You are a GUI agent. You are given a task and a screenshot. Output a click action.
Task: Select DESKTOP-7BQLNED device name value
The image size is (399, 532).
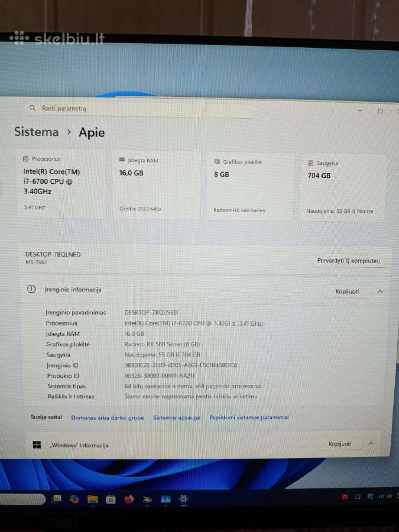[x=151, y=313]
